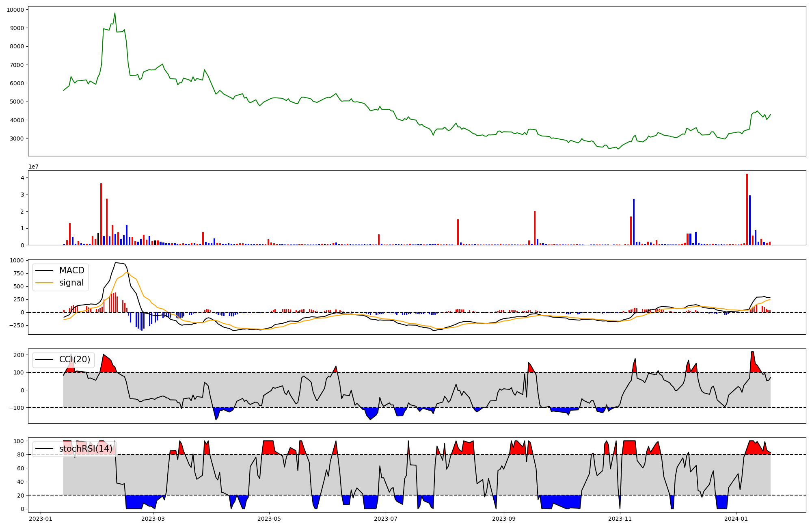This screenshot has width=812, height=528.
Task: Click the CCI(20) legend label
Action: pyautogui.click(x=75, y=359)
